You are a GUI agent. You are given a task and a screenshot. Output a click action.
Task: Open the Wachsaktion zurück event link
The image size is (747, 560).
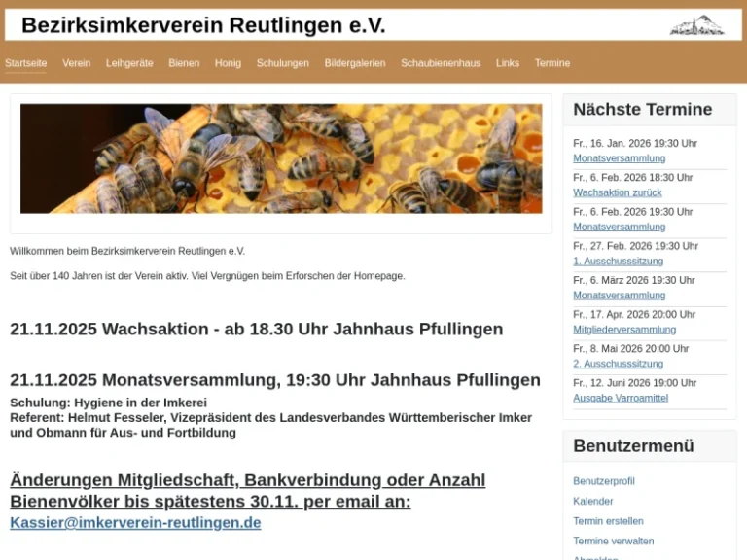pos(618,192)
